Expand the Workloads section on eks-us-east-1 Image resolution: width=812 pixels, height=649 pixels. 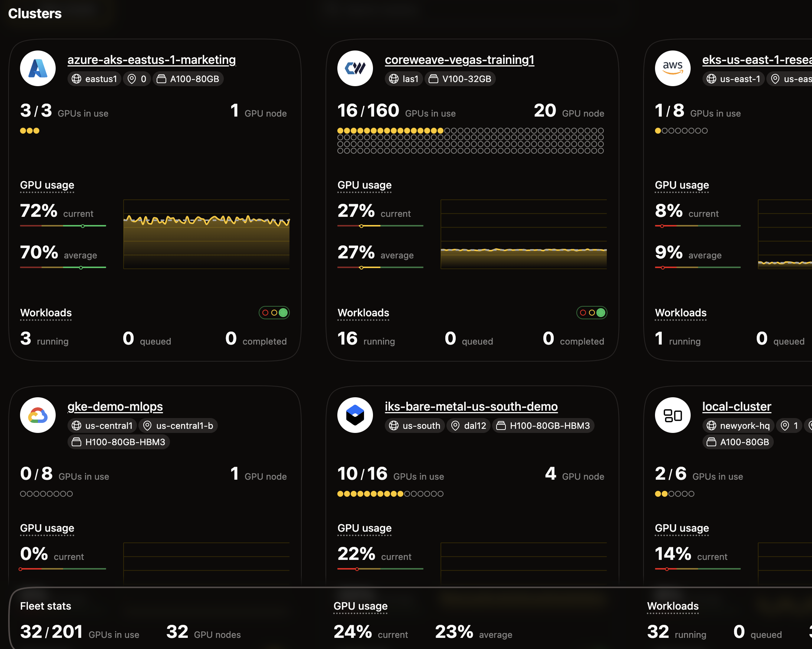681,313
